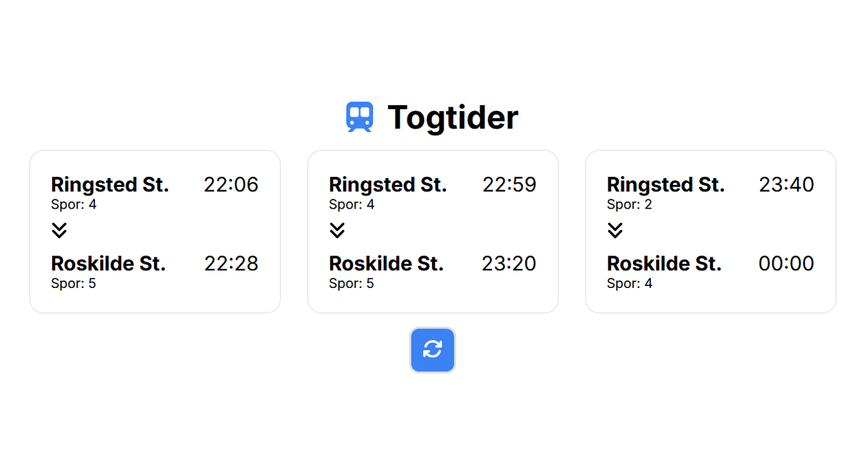868x452 pixels.
Task: Click Roskilde St. arriving at 22:28
Action: [108, 263]
